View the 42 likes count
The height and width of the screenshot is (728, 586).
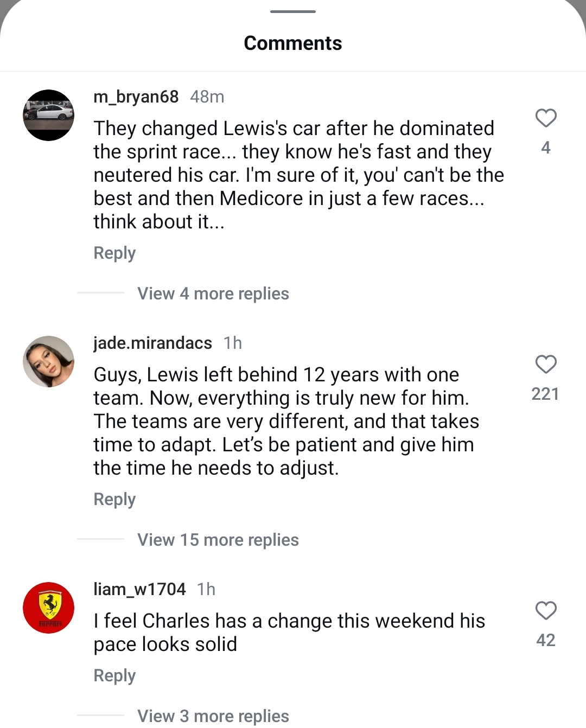pyautogui.click(x=545, y=640)
